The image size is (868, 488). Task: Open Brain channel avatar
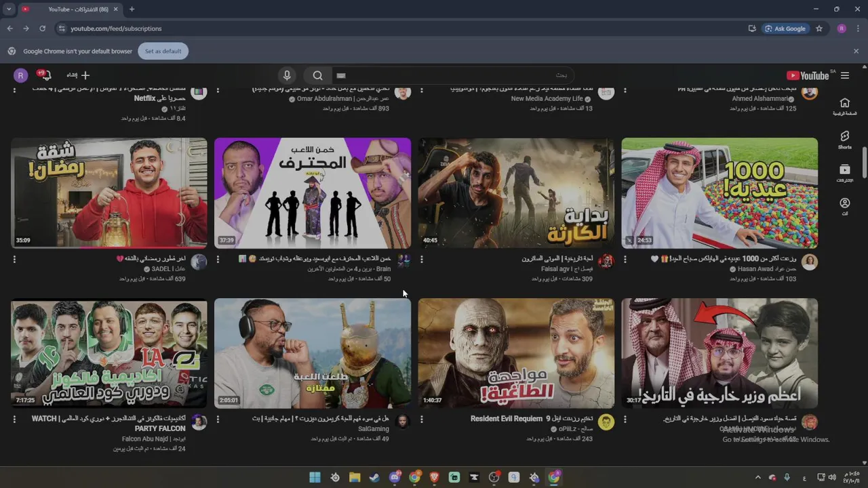(403, 262)
